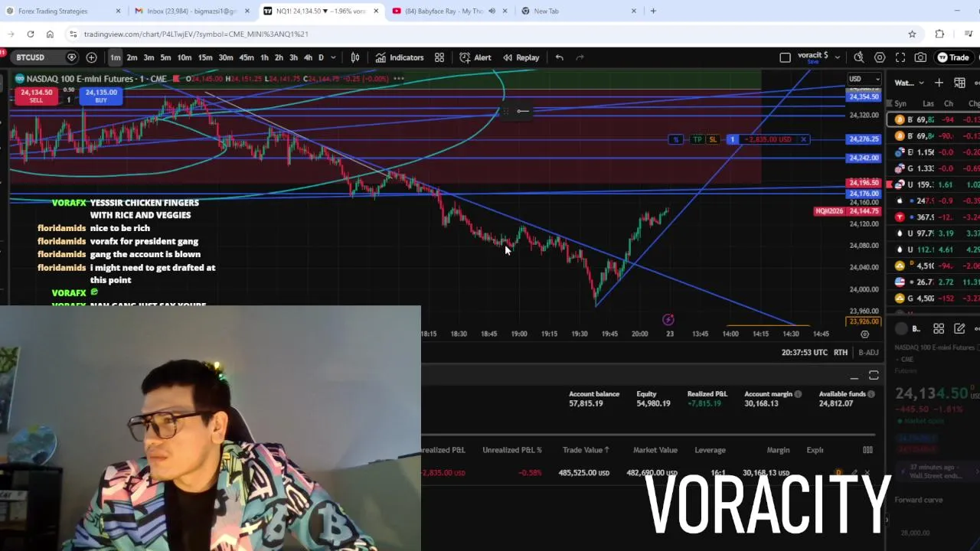
Task: Expand the USD currency dropdown on price scale
Action: click(864, 79)
